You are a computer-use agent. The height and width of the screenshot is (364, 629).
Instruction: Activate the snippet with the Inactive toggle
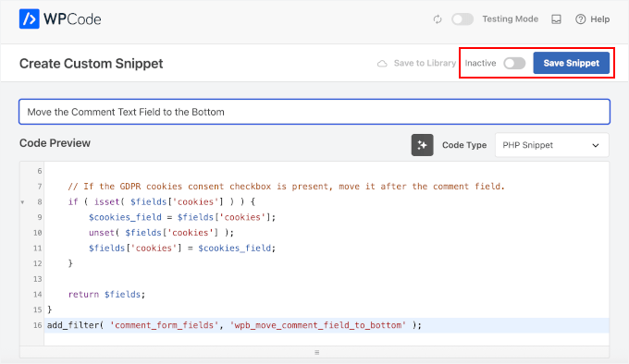coord(514,63)
